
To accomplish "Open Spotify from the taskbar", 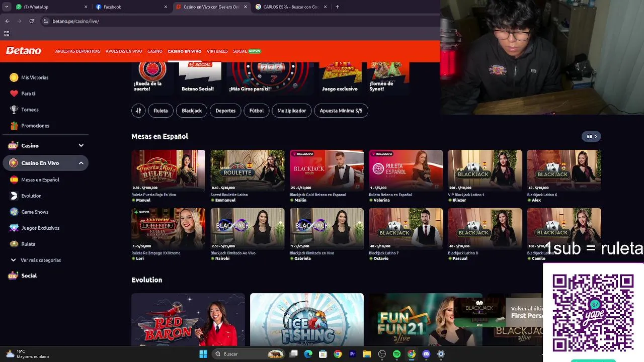I will point(396,354).
